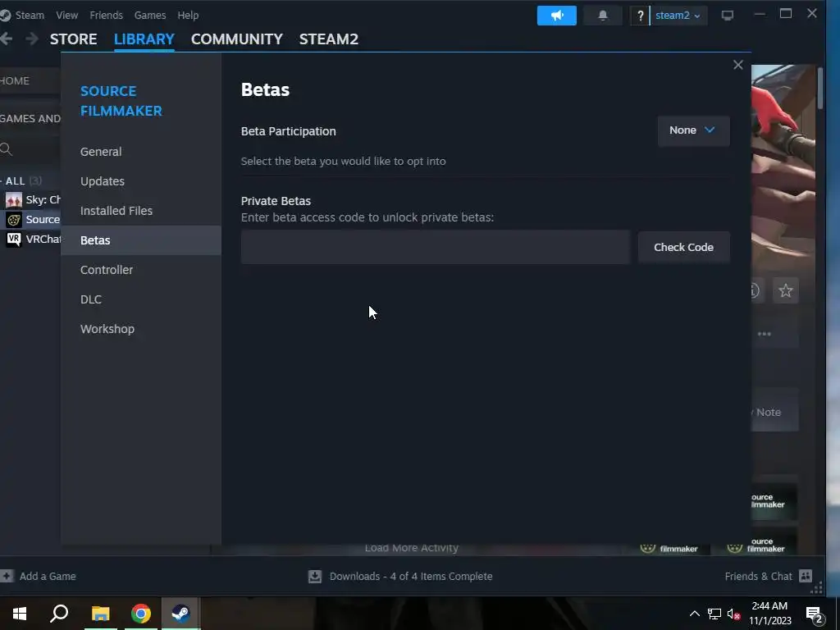Screen dimensions: 840x630
Task: Switch to the COMMUNITY tab
Action: coord(237,39)
